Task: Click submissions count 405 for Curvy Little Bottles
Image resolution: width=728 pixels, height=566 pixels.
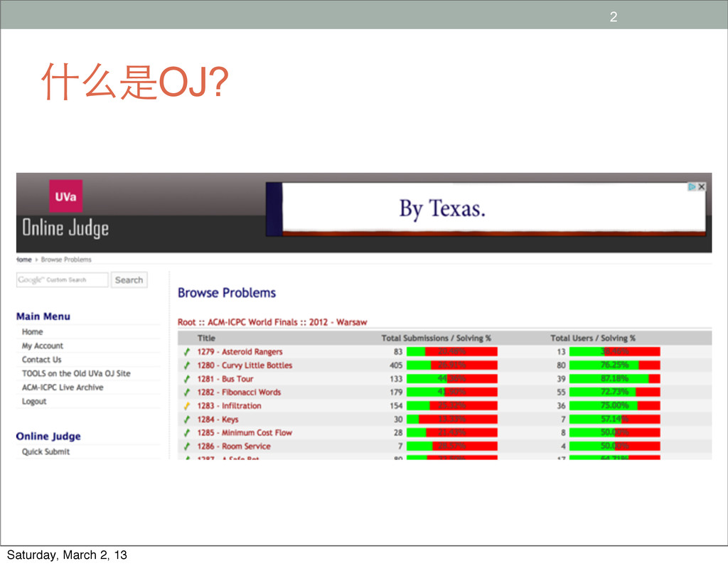Action: tap(396, 365)
